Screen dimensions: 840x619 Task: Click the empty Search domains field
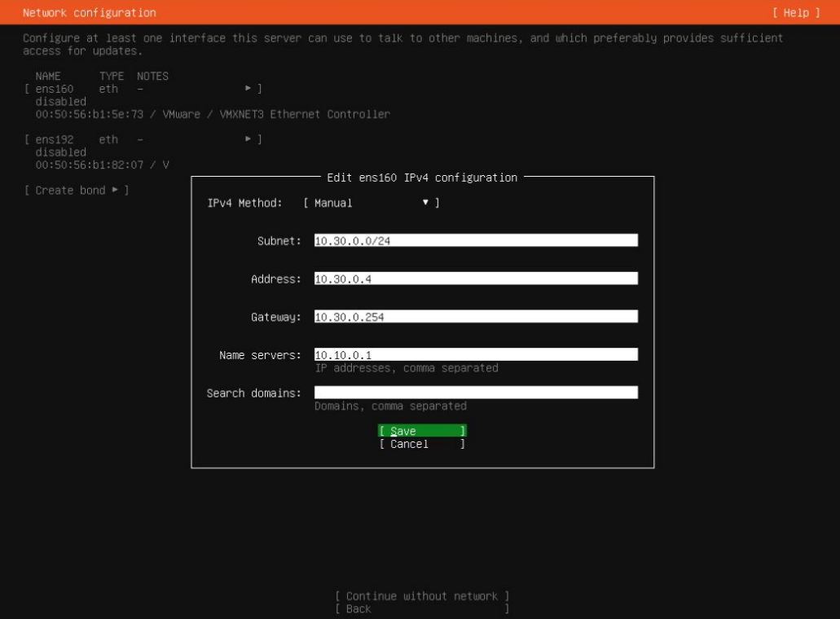click(475, 393)
